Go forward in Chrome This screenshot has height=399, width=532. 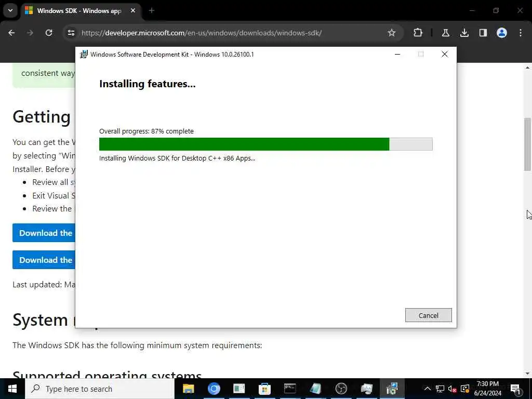coord(30,33)
